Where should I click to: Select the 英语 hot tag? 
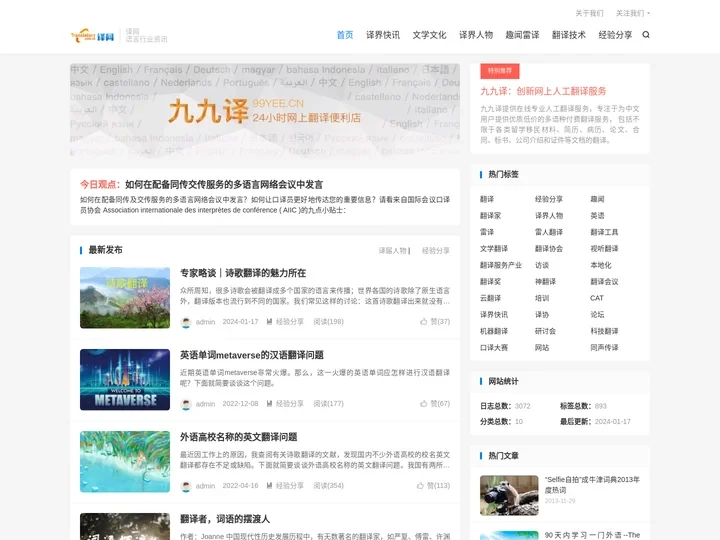[x=597, y=215]
